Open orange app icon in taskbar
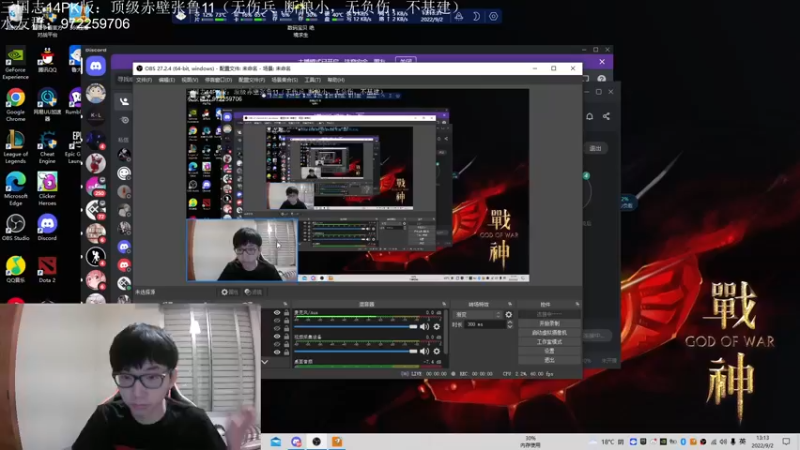Screen dimensions: 800x450 337,441
